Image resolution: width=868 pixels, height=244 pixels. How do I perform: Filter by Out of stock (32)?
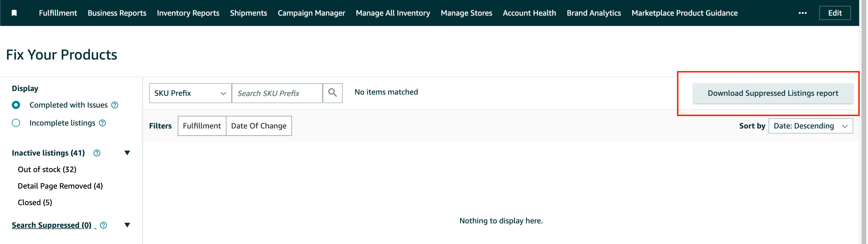coord(47,170)
